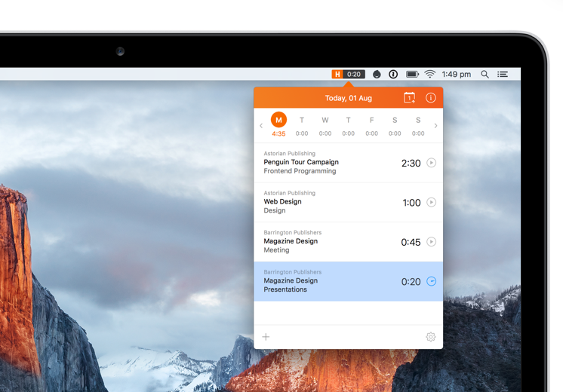Open the calendar jump-to-today icon
Viewport: 563px width, 392px height.
coord(409,97)
